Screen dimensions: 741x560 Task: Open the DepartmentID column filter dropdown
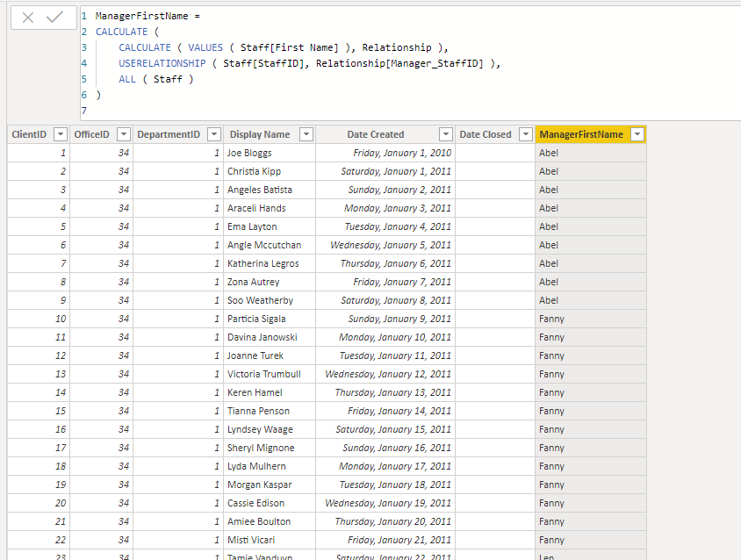tap(214, 134)
